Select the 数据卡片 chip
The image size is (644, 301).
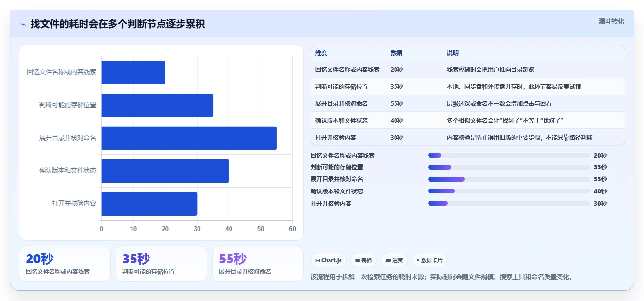point(429,260)
